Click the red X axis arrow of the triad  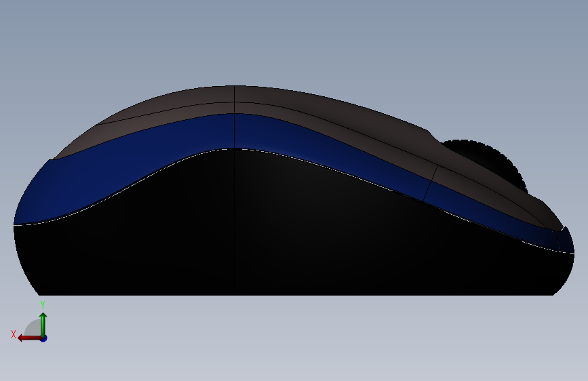pos(30,338)
